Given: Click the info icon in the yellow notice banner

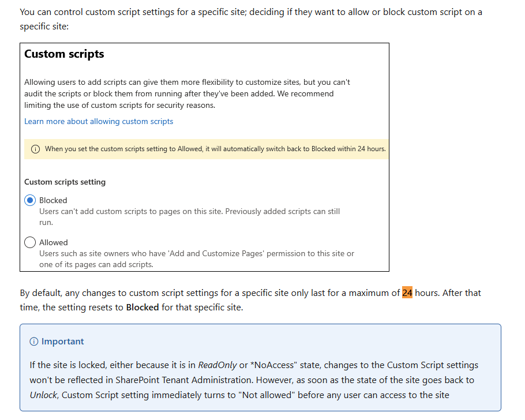Looking at the screenshot, I should coord(35,149).
